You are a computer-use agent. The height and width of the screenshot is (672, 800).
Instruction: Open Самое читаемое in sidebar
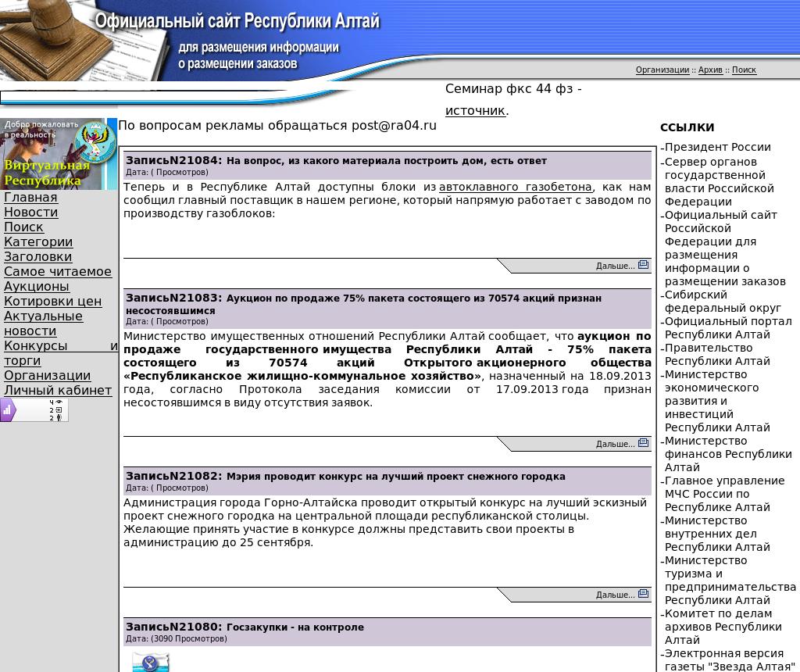pyautogui.click(x=58, y=271)
